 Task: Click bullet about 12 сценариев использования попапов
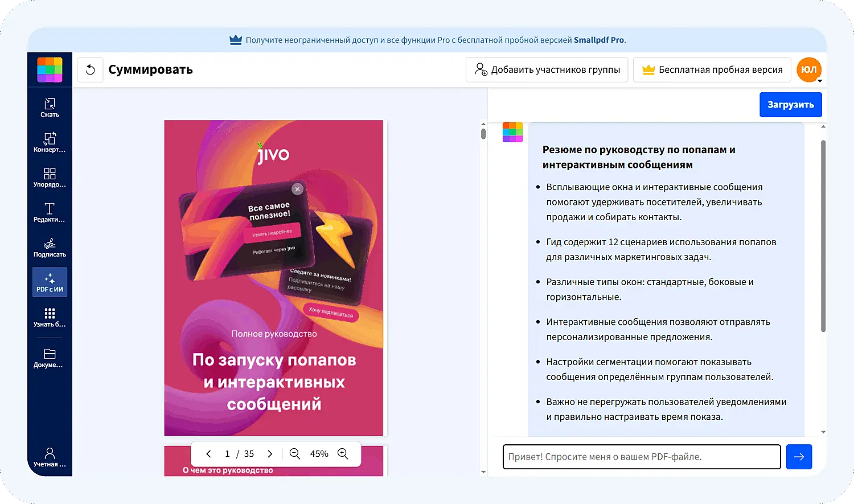[661, 249]
